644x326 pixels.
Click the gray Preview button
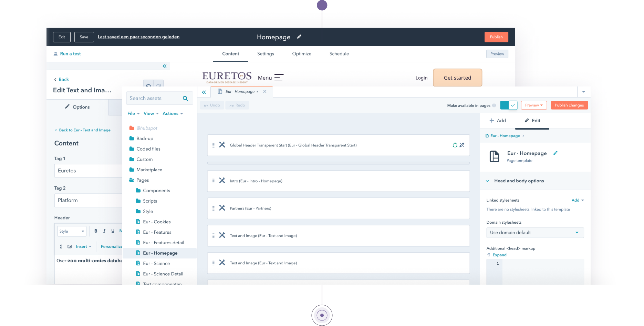click(497, 54)
